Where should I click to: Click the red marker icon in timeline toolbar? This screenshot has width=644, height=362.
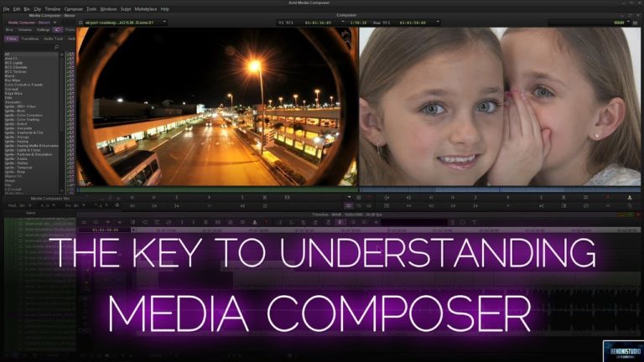tap(266, 222)
